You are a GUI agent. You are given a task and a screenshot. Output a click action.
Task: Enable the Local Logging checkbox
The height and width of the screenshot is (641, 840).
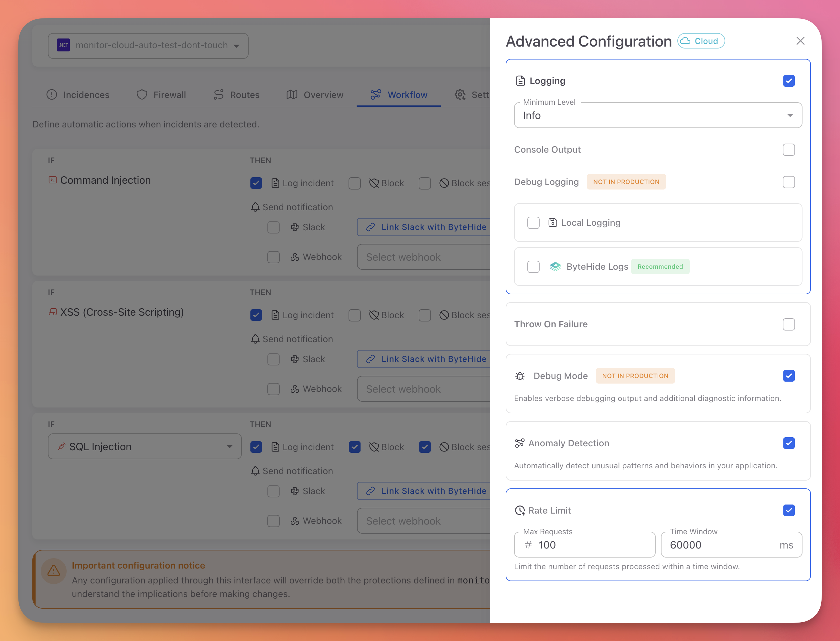point(533,223)
